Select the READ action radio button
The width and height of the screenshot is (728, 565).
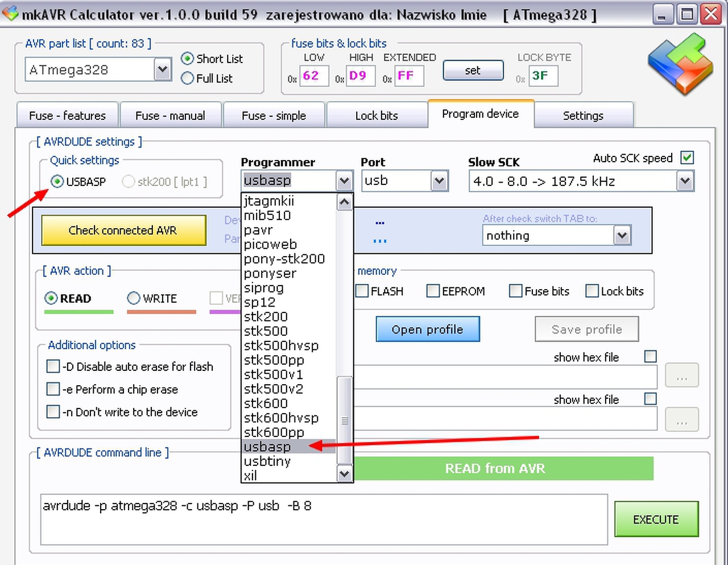[51, 298]
